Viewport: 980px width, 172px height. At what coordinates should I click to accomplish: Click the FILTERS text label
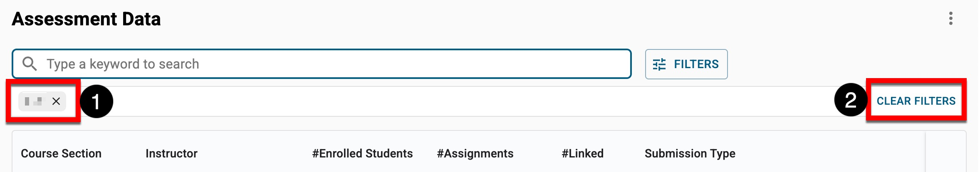coord(696,64)
